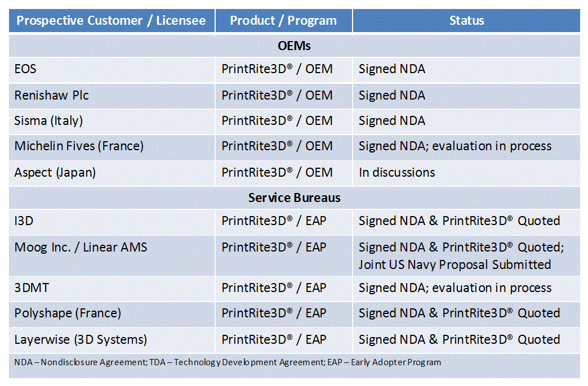Click the 'Michelin Fives (France)' cell
588x386 pixels.
pyautogui.click(x=79, y=146)
